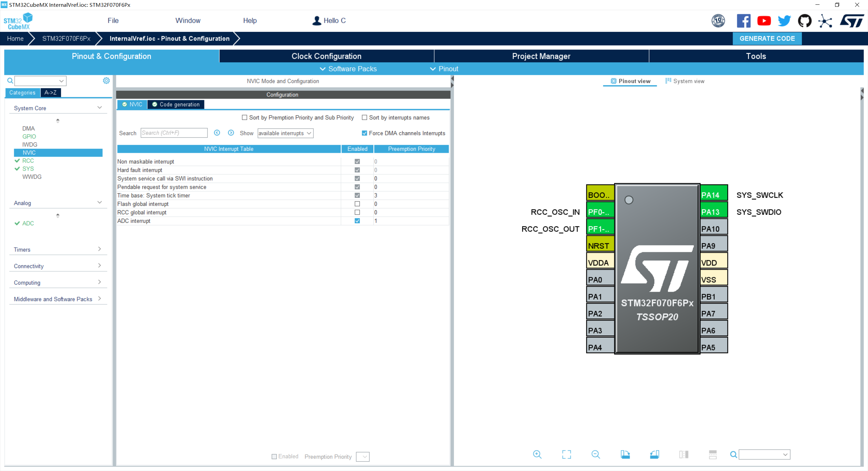Viewport: 868px width, 471px height.
Task: Open the Code generation tab
Action: pos(176,104)
